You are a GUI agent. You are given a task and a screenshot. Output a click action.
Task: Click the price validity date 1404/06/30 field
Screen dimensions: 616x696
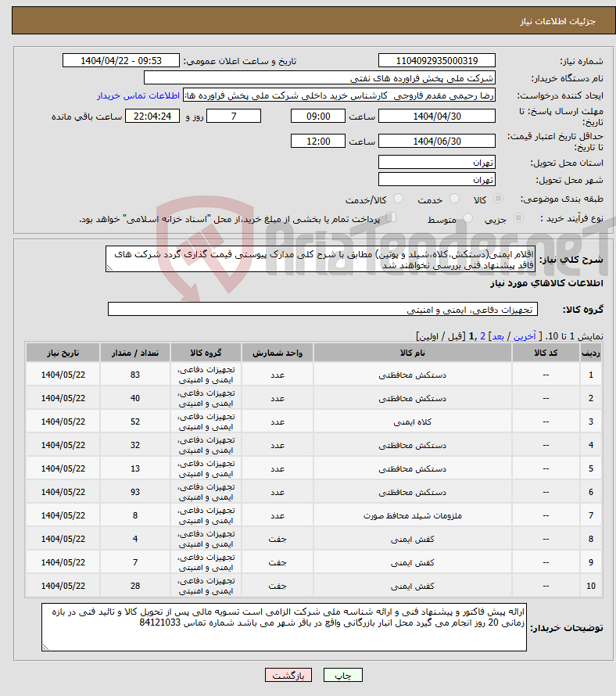tap(437, 141)
